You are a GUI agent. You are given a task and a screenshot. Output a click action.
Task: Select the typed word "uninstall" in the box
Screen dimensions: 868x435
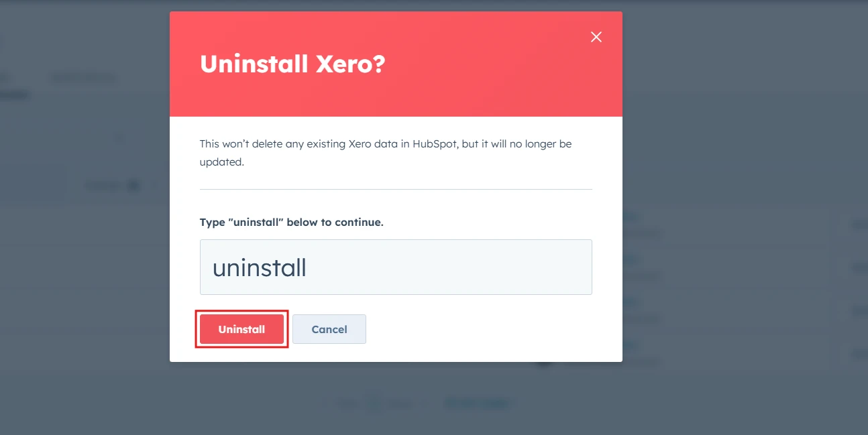pos(259,267)
